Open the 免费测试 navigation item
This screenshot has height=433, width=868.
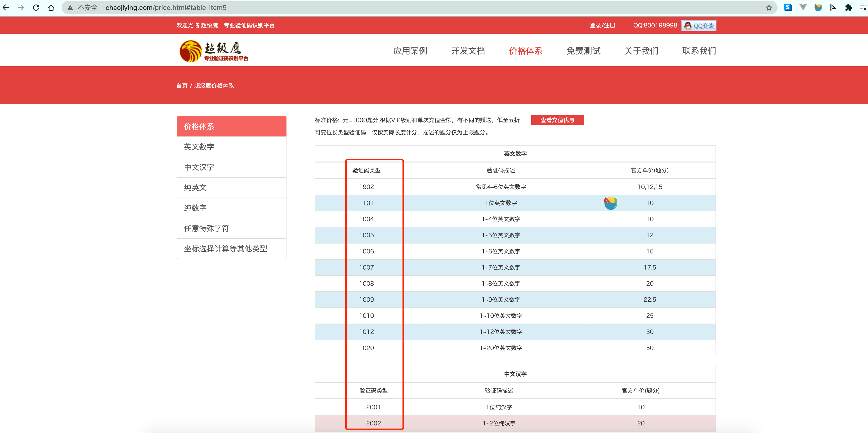pyautogui.click(x=583, y=51)
